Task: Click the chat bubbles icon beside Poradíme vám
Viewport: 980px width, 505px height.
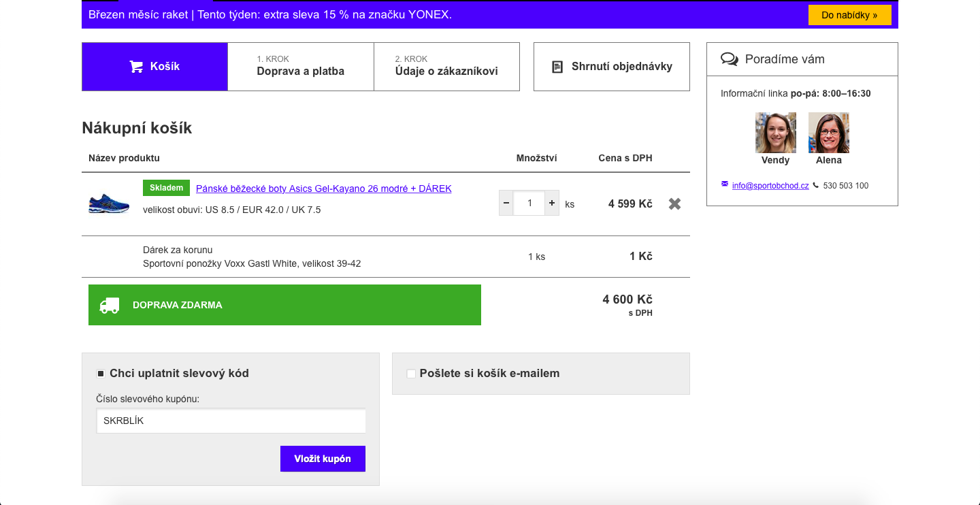Action: click(x=730, y=59)
